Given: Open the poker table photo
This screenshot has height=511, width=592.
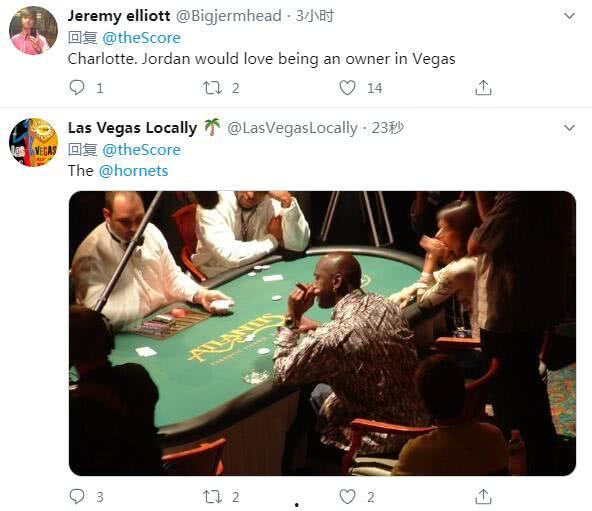Looking at the screenshot, I should (x=322, y=333).
